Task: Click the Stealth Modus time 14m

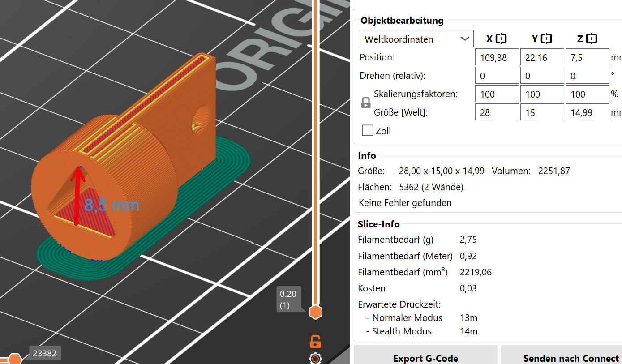Action: click(469, 331)
